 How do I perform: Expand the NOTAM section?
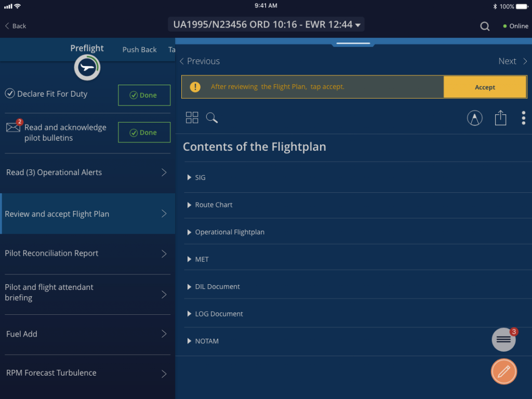(x=206, y=341)
